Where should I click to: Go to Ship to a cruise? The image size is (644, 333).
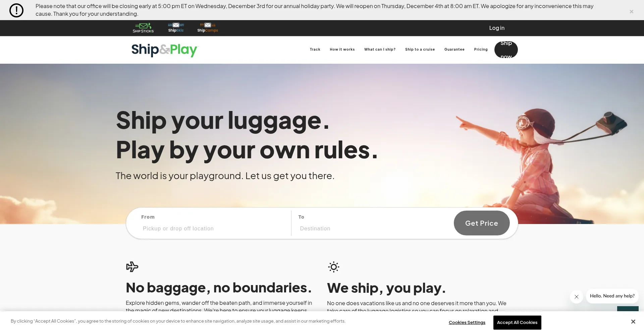point(420,49)
